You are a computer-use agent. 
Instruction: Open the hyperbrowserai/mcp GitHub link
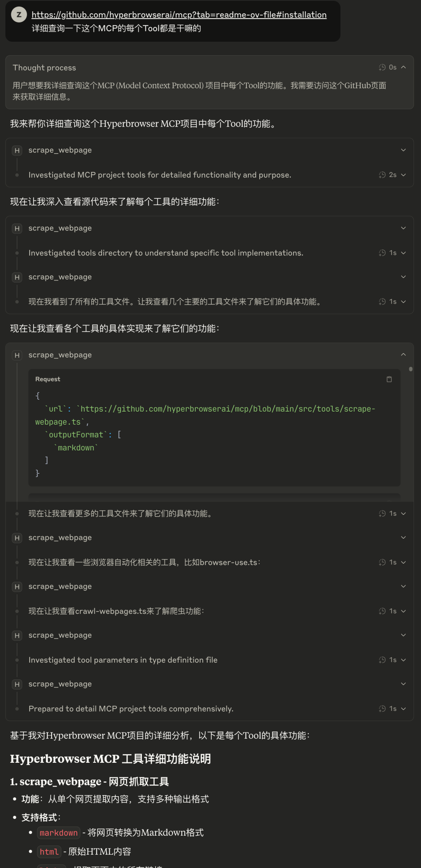pos(179,15)
